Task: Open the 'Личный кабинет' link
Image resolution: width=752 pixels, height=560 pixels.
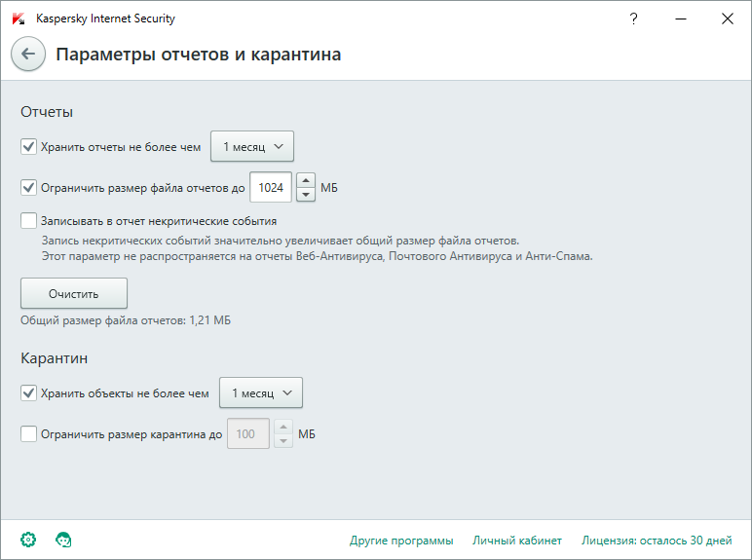Action: [x=517, y=541]
